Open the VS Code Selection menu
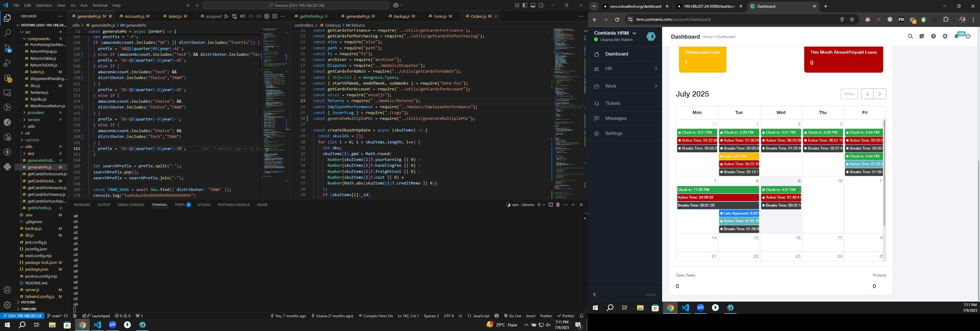980x331 pixels. point(44,5)
